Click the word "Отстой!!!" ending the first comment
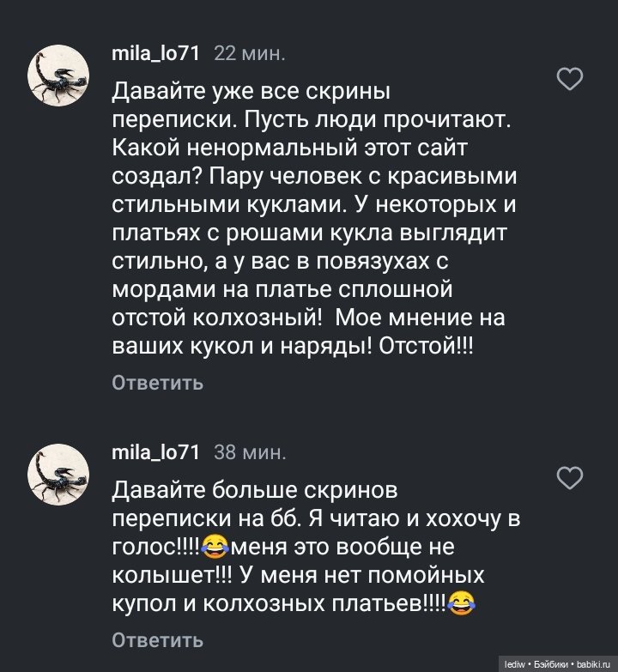 click(424, 346)
